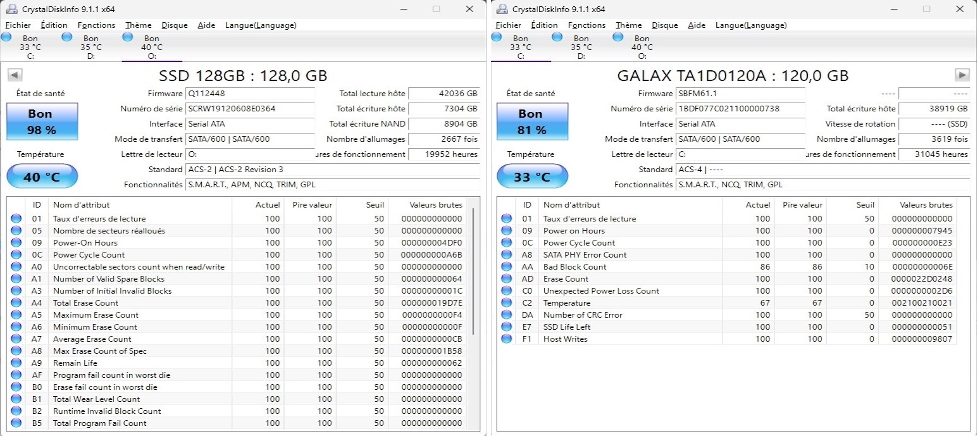The height and width of the screenshot is (436, 980).
Task: Click the status orb beside SSD Life Left
Action: tap(506, 327)
